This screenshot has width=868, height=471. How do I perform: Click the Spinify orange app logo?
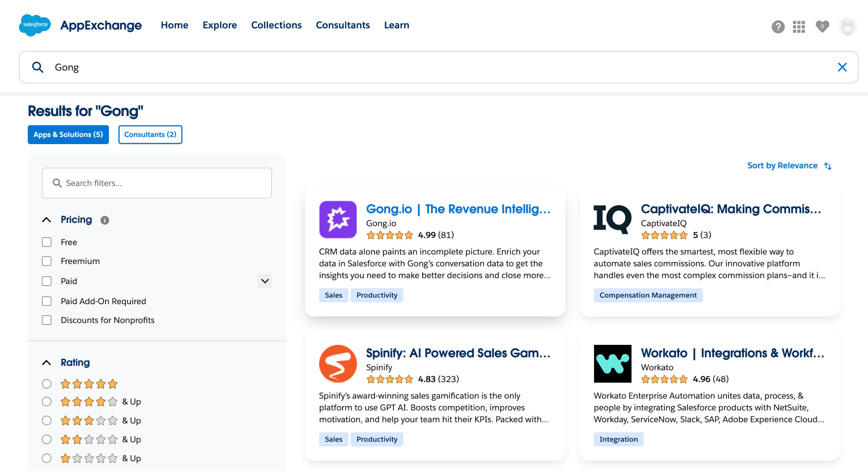[338, 364]
